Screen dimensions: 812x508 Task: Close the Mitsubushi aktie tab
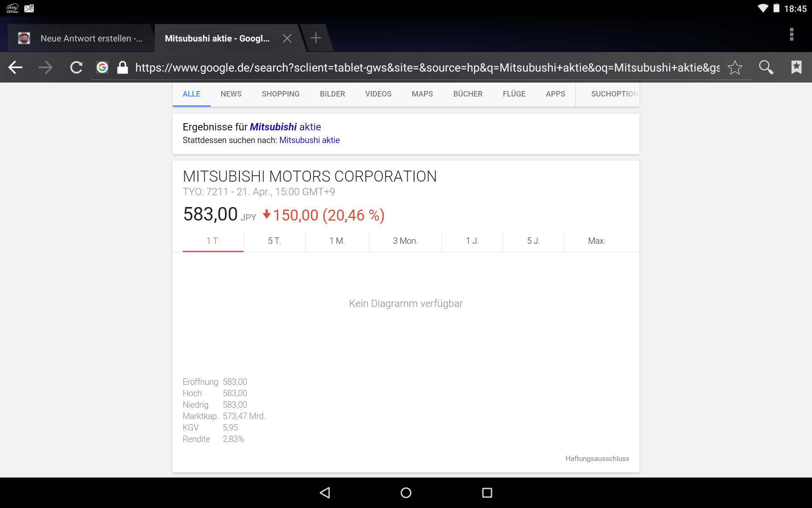click(x=287, y=39)
